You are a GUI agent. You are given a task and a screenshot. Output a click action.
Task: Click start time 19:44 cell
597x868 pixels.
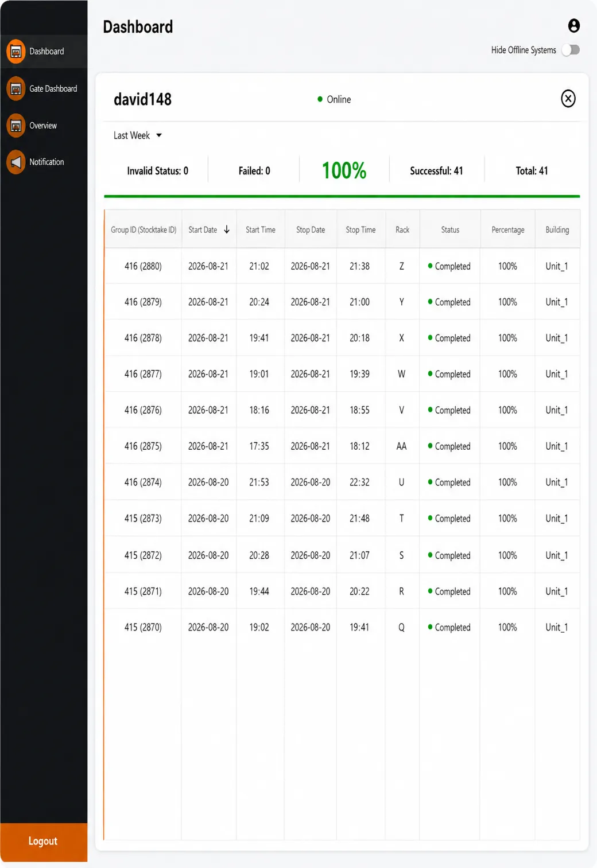click(x=259, y=591)
